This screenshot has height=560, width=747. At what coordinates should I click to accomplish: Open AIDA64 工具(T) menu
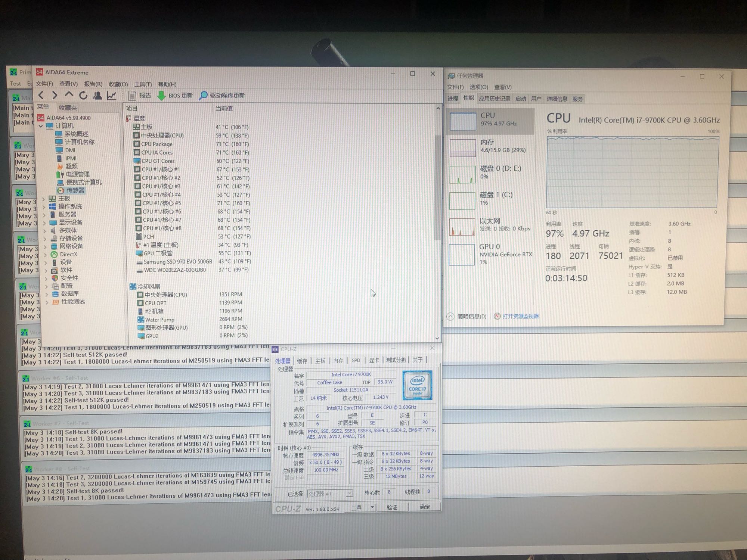coord(143,84)
